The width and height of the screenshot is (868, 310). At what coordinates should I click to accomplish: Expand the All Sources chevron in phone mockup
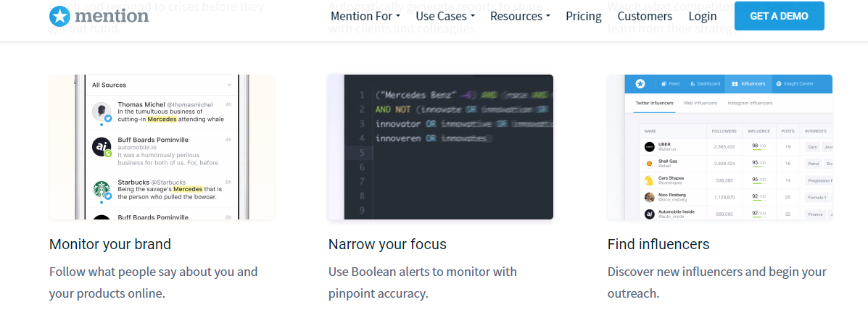click(230, 85)
